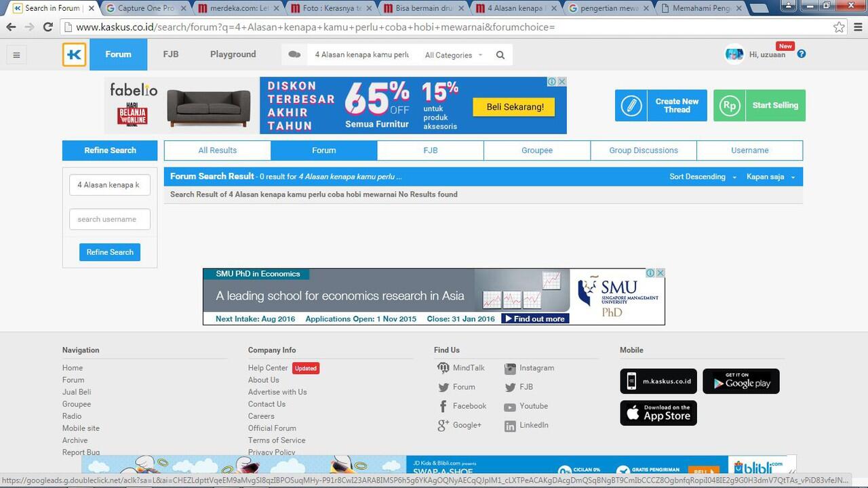Switch to the Username results tab
The width and height of the screenshot is (868, 488).
point(750,150)
